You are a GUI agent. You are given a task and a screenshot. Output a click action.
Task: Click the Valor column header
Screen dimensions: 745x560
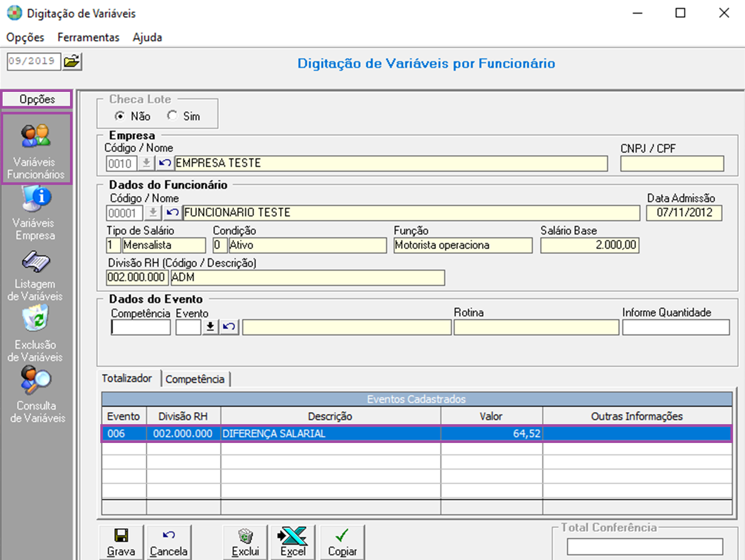coord(492,416)
